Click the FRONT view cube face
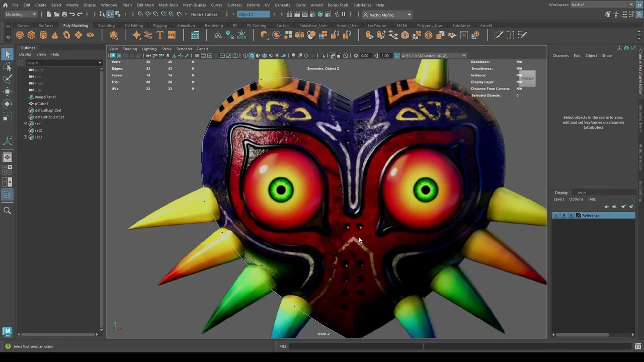 527,78
